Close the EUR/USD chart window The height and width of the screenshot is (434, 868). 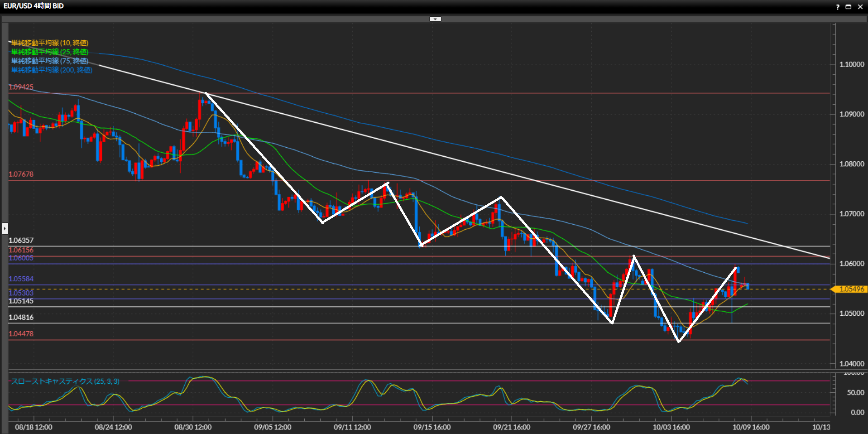(860, 7)
